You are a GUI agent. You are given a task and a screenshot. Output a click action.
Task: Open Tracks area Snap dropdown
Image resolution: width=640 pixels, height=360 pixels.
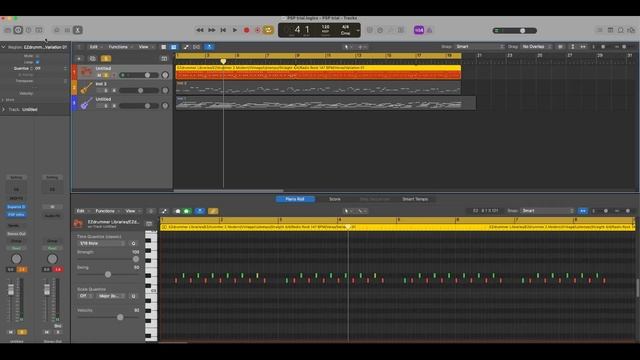[480, 47]
